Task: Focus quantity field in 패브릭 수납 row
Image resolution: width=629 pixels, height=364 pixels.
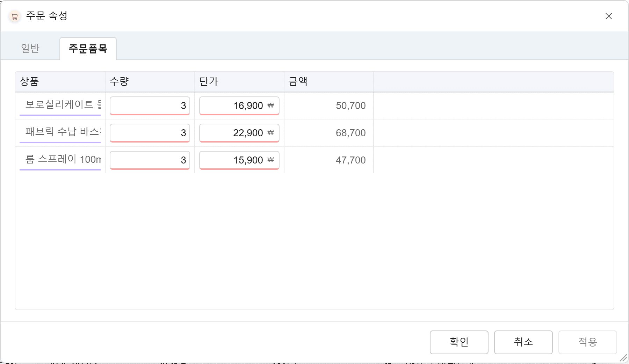Action: (x=150, y=133)
